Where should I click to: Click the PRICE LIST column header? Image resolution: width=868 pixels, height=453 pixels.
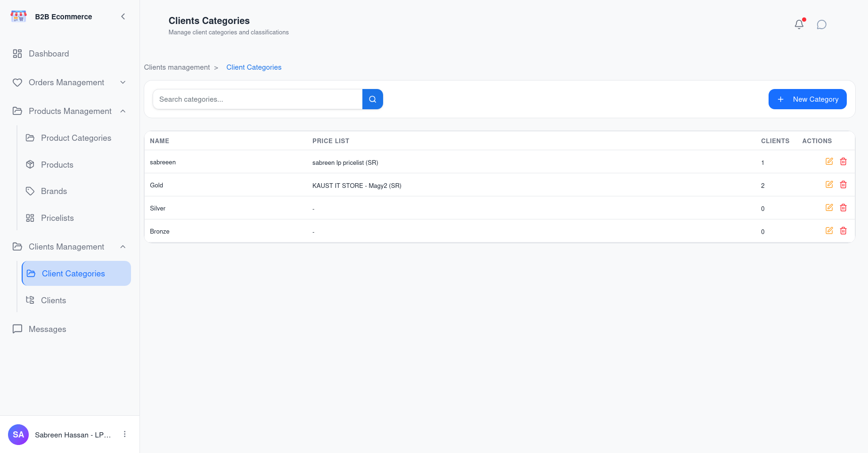[x=331, y=141]
